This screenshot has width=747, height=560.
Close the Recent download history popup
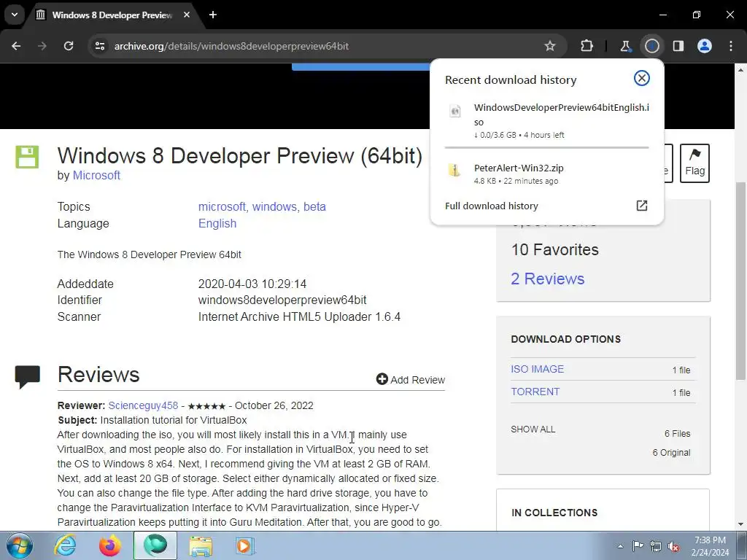(642, 78)
